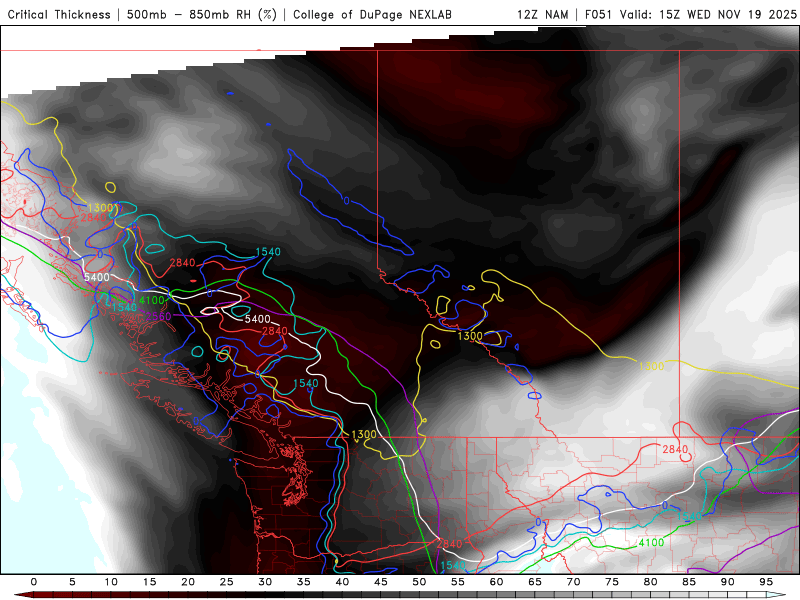Click the colorbar scale value "55"
800x600 pixels.
coord(458,582)
